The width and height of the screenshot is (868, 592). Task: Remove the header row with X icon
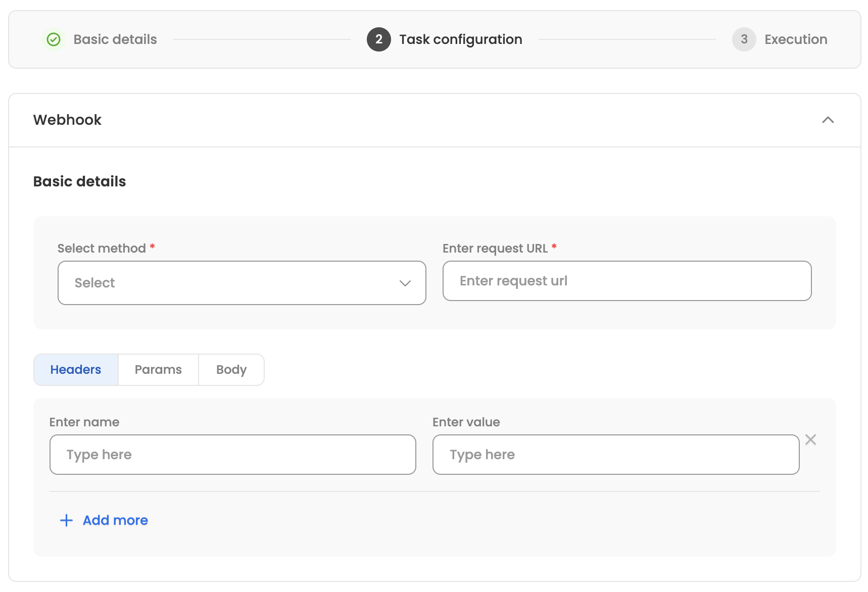[x=810, y=439]
